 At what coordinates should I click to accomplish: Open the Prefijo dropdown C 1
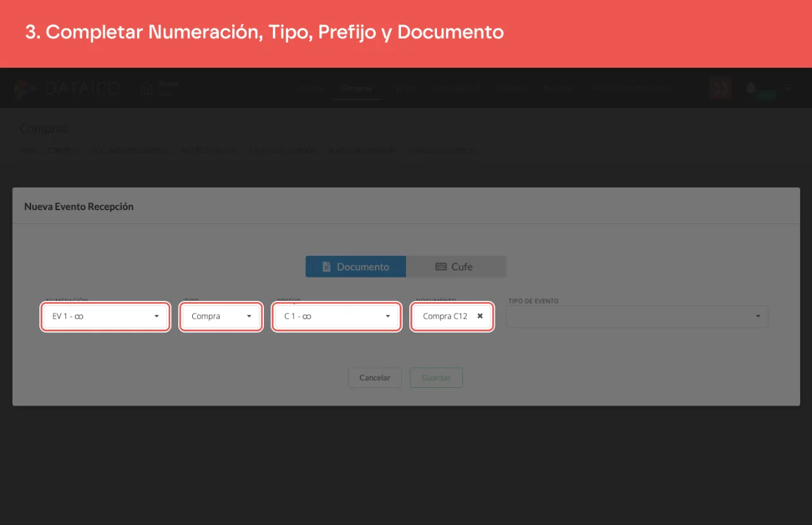tap(337, 316)
